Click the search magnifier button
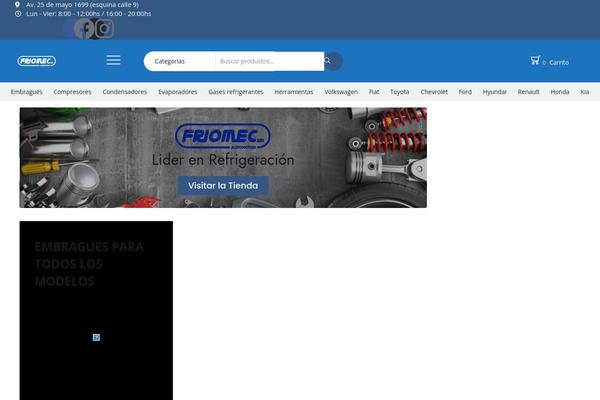This screenshot has width=600, height=400. (333, 61)
